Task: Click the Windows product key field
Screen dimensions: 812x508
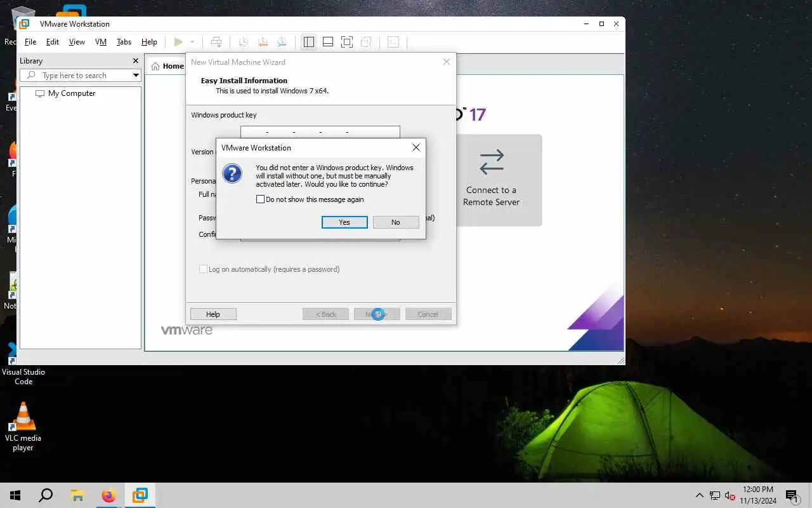Action: [x=320, y=131]
